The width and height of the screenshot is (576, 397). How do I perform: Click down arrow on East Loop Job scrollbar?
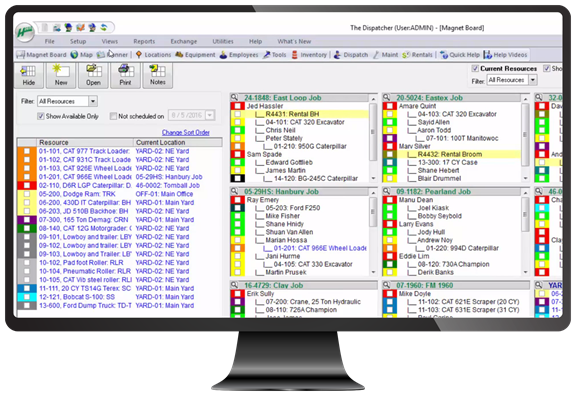coord(373,178)
